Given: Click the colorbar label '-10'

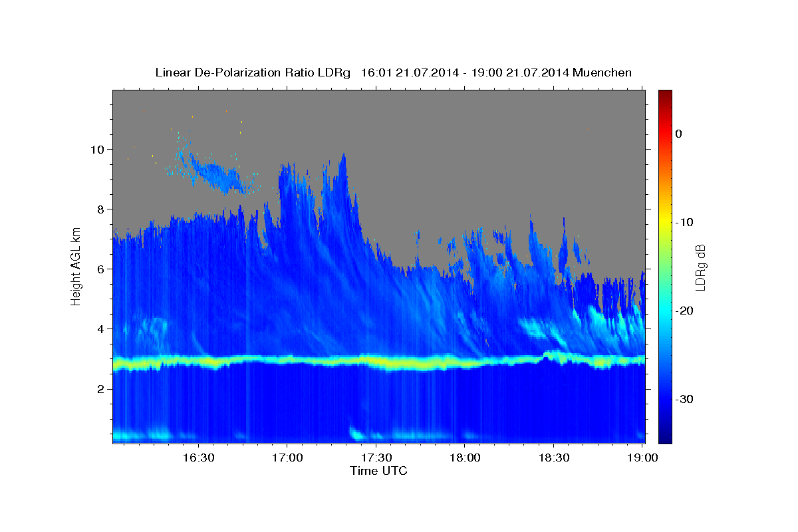Looking at the screenshot, I should coord(684,222).
